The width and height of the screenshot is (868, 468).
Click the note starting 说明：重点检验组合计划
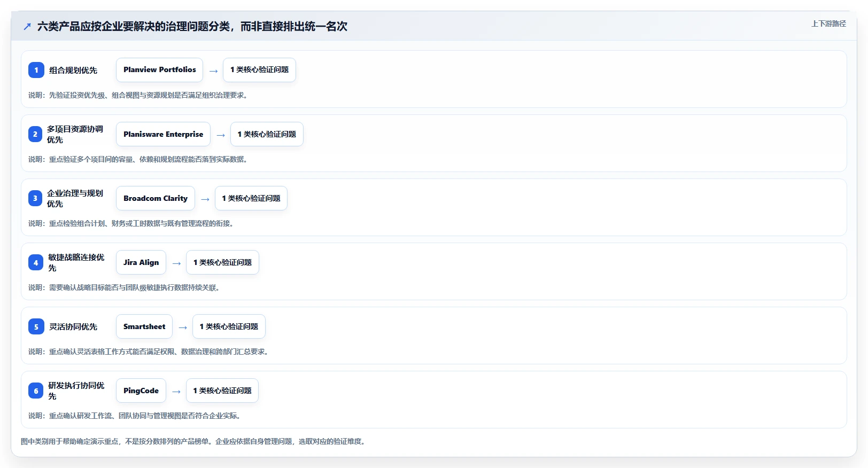tap(131, 223)
